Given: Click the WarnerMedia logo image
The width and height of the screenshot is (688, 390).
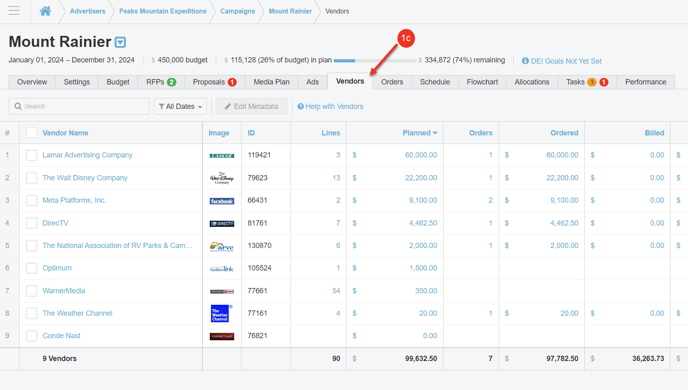Looking at the screenshot, I should [222, 291].
